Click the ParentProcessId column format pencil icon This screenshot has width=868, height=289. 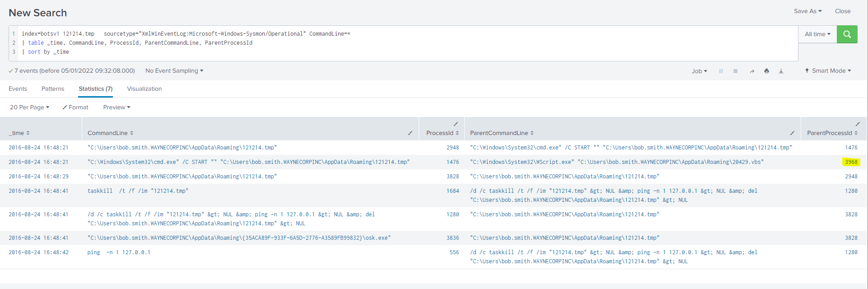[858, 124]
